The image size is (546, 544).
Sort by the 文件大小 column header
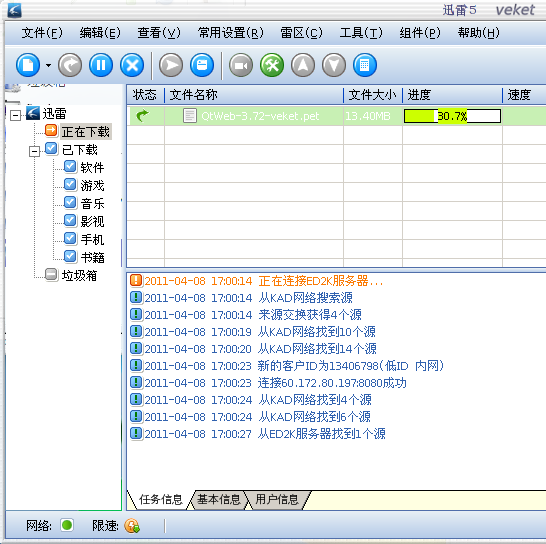[373, 95]
